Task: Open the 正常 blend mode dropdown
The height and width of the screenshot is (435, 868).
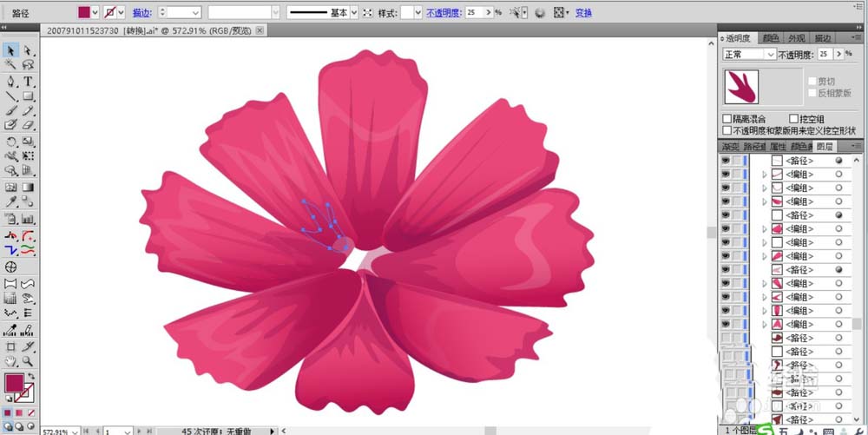Action: tap(771, 54)
